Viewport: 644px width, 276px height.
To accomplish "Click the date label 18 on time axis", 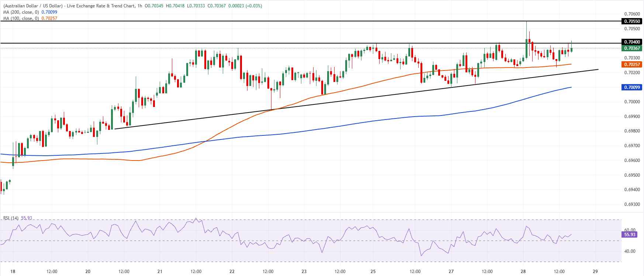I will pos(13,272).
